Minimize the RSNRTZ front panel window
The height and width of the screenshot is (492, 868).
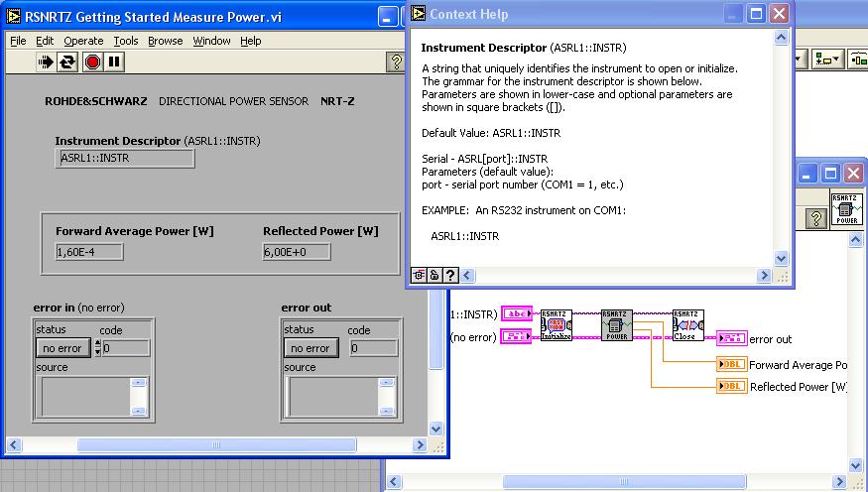(388, 17)
